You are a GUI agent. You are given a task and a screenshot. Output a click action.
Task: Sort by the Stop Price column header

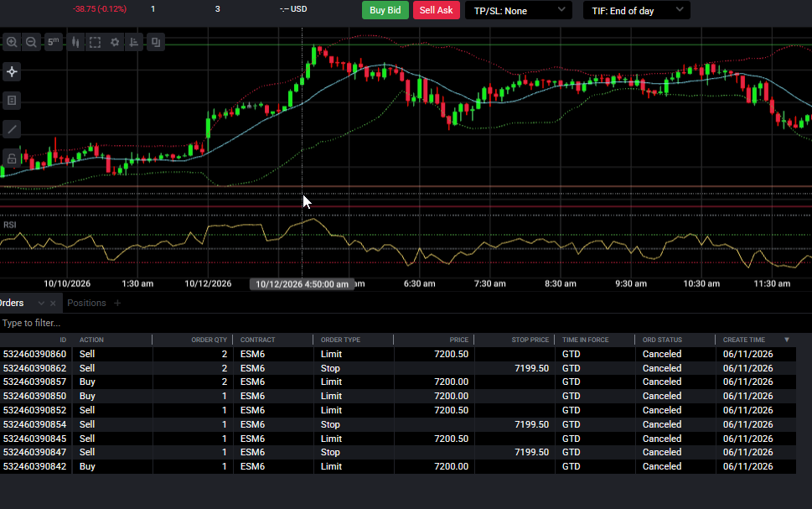[530, 340]
